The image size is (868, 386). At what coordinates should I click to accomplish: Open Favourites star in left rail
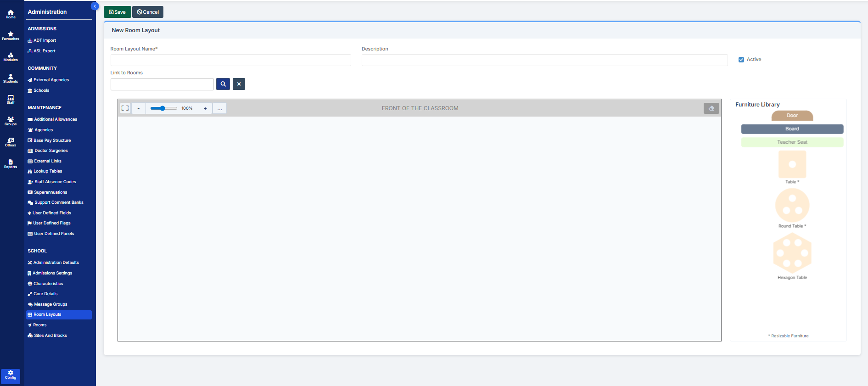click(11, 35)
